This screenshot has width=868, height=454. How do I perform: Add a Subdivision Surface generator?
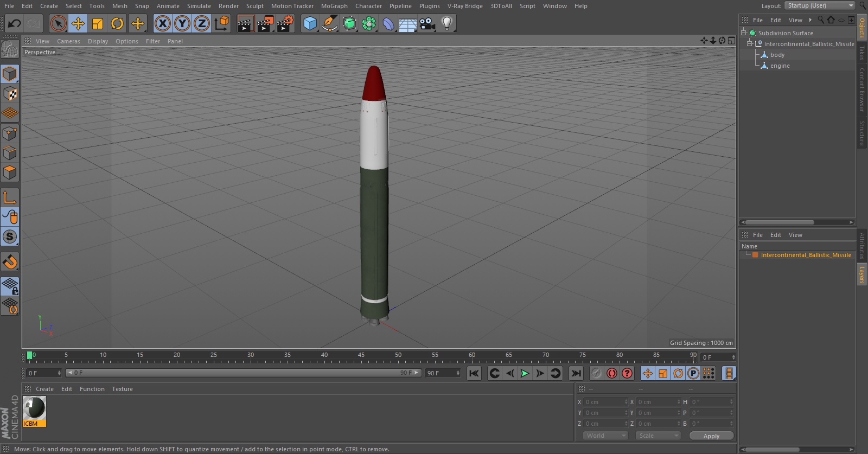349,23
